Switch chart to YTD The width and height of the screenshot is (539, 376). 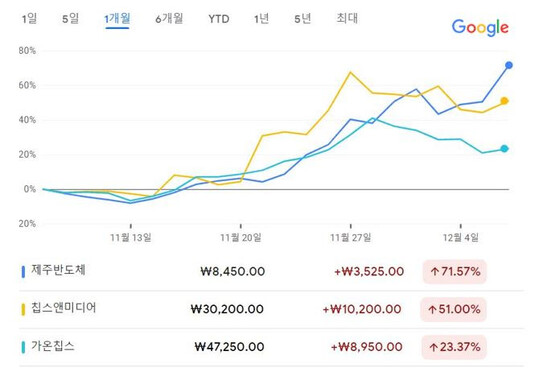coord(219,19)
